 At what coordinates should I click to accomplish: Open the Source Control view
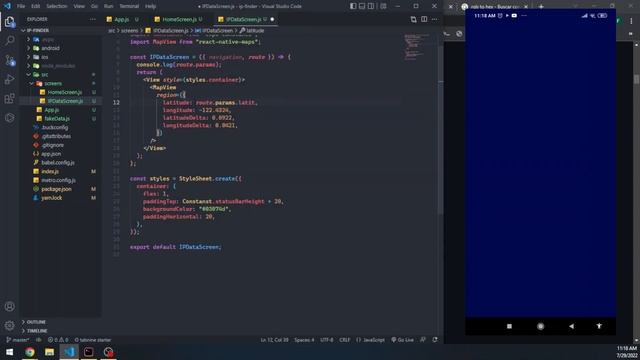coord(9,60)
